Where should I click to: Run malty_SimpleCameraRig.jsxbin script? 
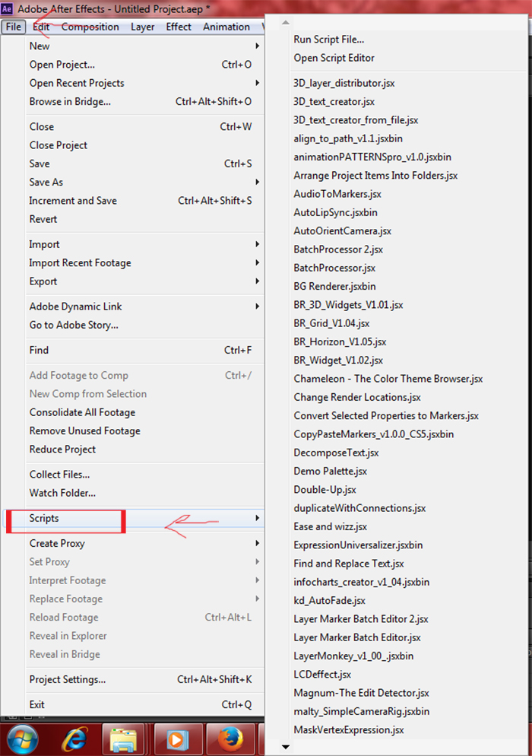(x=362, y=711)
